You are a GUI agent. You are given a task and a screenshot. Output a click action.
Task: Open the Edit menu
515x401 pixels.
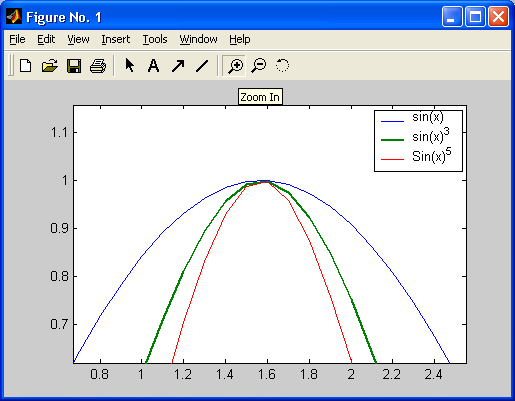[x=46, y=39]
